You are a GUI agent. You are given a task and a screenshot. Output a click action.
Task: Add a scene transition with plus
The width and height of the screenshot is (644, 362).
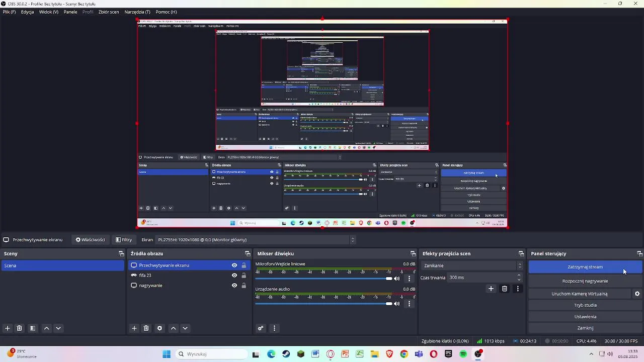[491, 289]
